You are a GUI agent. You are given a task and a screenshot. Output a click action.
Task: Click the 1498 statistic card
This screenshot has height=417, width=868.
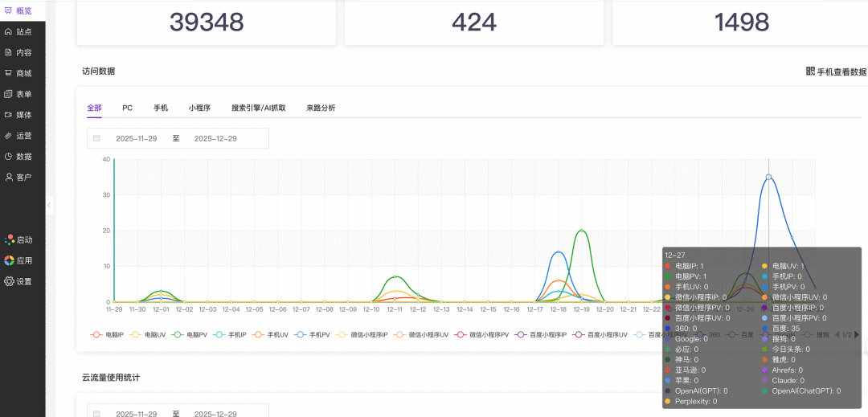coord(741,22)
